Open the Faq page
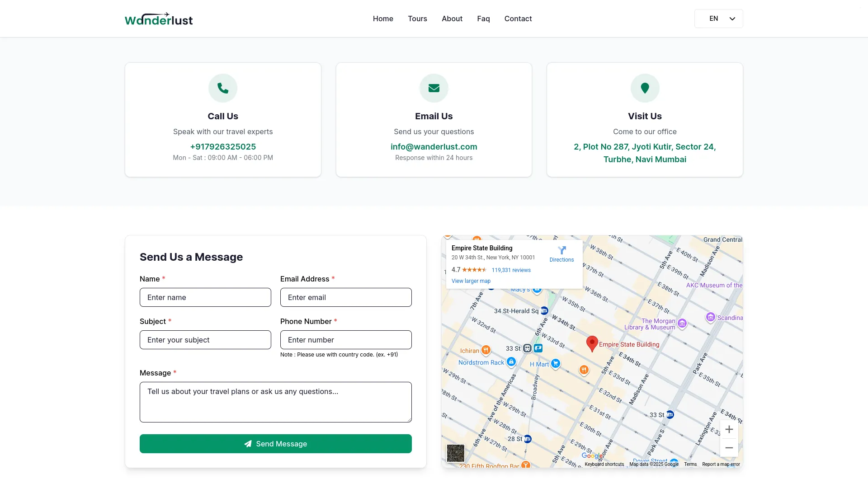868x488 pixels. [483, 19]
